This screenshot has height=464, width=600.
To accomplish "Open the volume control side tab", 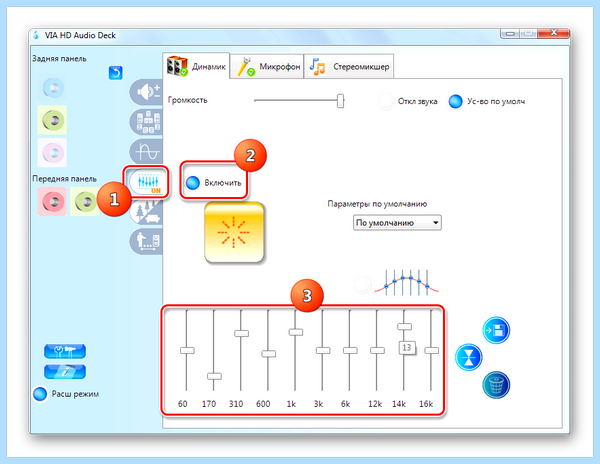I will pos(147,92).
